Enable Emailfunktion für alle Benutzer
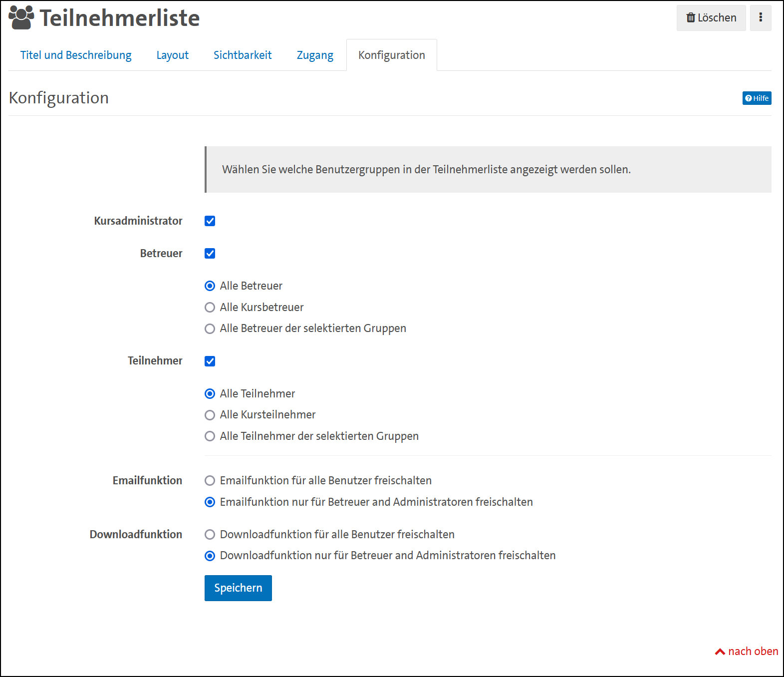This screenshot has height=677, width=784. tap(210, 480)
